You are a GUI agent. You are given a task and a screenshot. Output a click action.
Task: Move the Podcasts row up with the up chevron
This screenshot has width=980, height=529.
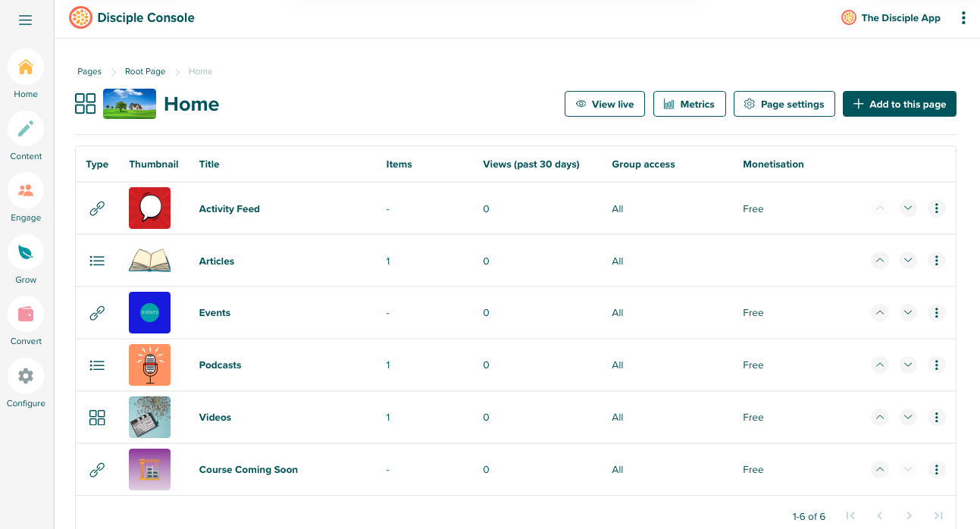(880, 365)
